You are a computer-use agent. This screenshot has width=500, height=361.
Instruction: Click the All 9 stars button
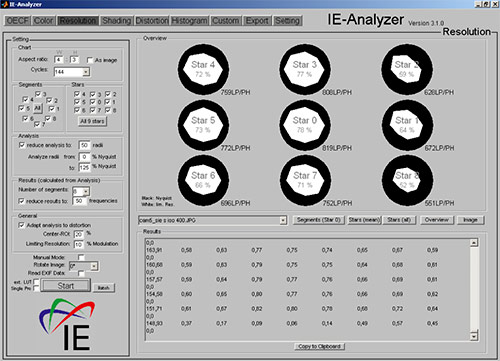pyautogui.click(x=92, y=121)
